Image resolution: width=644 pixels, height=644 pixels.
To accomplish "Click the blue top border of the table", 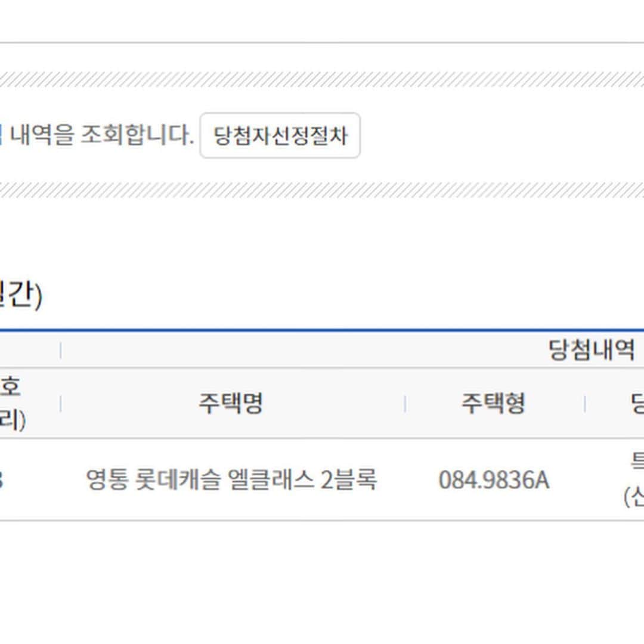I will coord(322,329).
